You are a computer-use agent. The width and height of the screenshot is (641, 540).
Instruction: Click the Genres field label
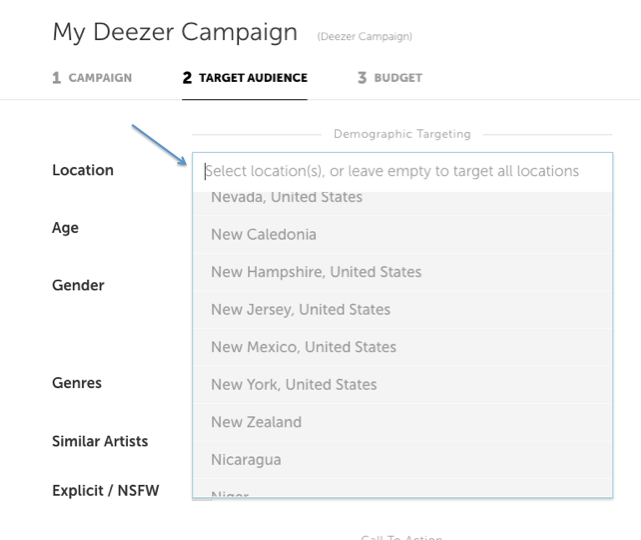77,383
